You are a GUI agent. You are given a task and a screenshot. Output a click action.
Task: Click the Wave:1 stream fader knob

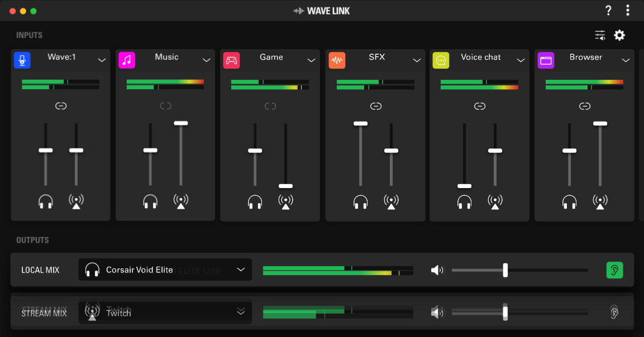77,150
